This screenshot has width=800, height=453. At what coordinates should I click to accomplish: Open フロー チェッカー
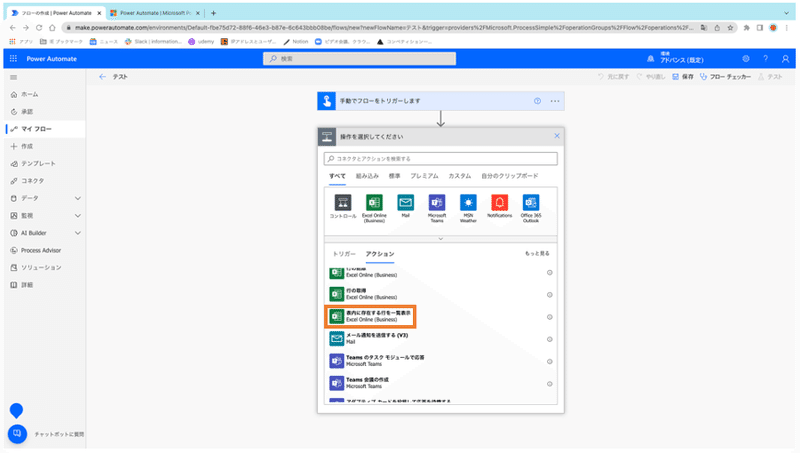726,77
